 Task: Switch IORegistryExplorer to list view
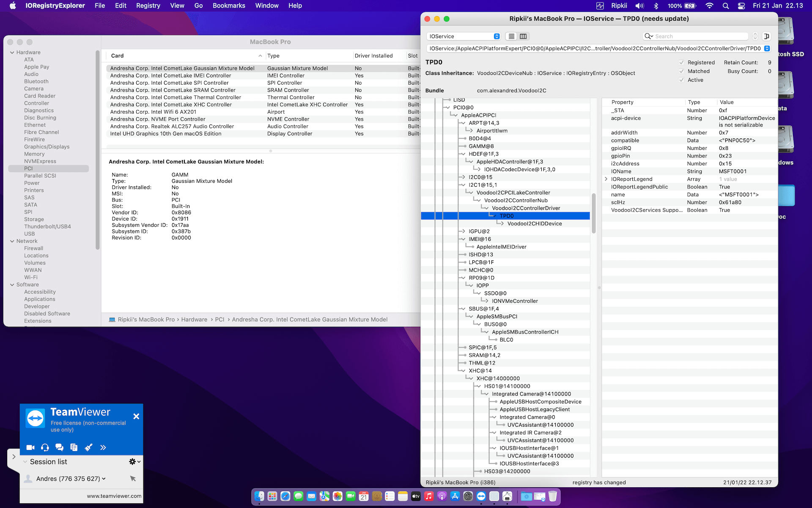pos(512,36)
